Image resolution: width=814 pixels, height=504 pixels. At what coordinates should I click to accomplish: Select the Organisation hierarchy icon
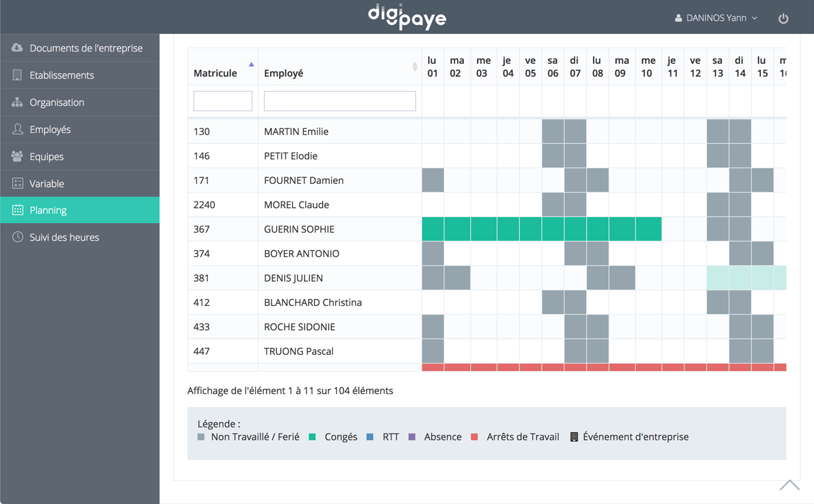(x=18, y=102)
